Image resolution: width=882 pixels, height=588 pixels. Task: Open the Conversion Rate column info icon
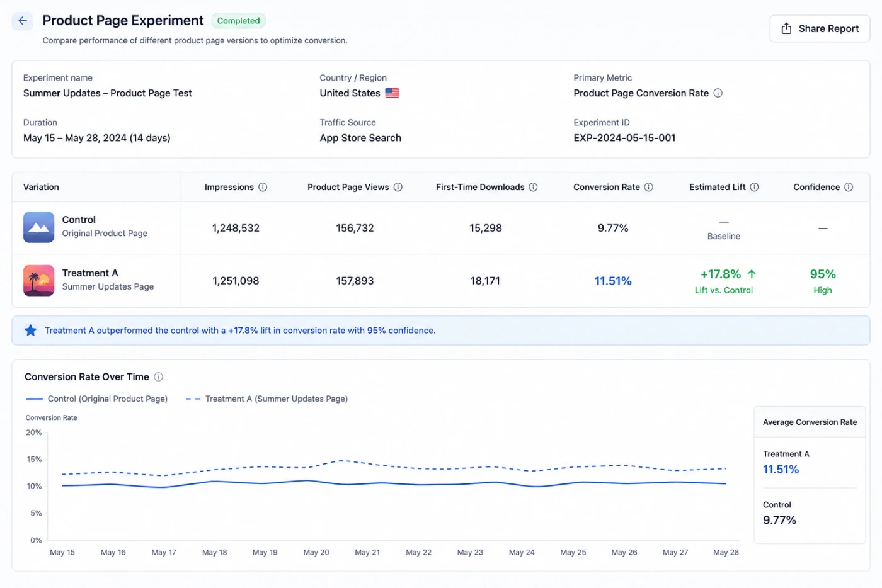click(x=648, y=187)
